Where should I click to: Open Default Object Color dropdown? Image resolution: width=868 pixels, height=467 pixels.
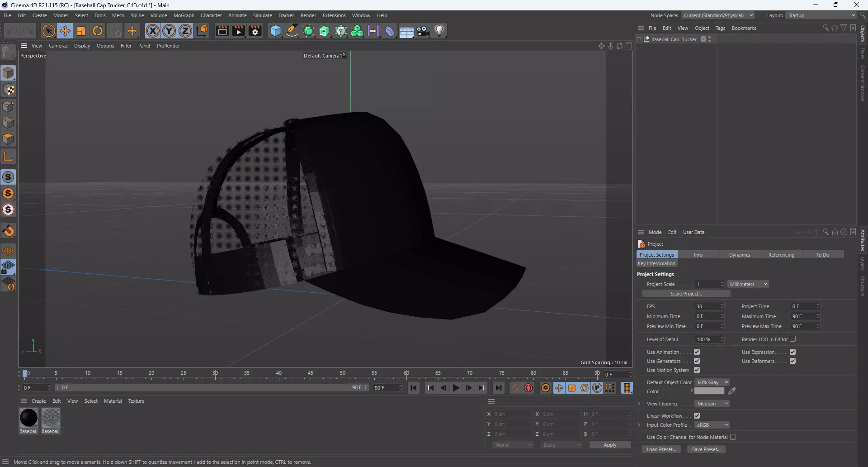[x=712, y=382]
